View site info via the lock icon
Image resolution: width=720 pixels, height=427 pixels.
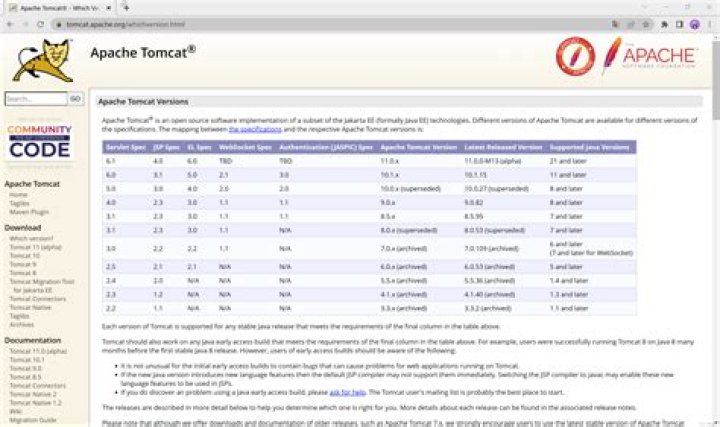[58, 24]
